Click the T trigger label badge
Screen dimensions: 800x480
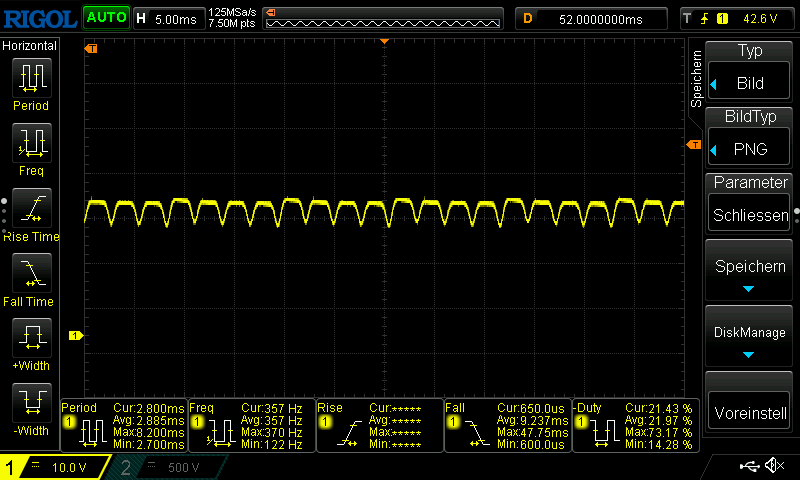(x=687, y=19)
